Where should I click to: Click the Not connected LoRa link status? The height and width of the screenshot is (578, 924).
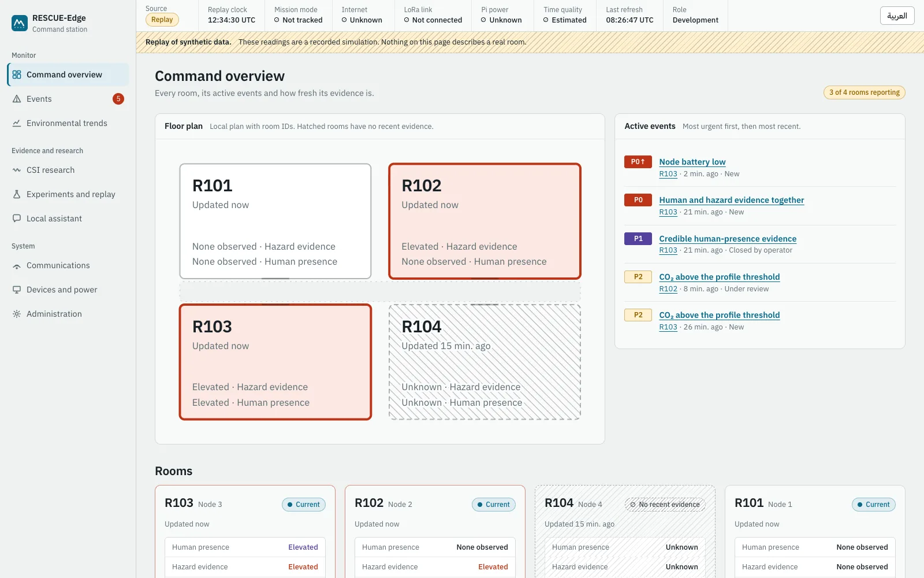(433, 20)
